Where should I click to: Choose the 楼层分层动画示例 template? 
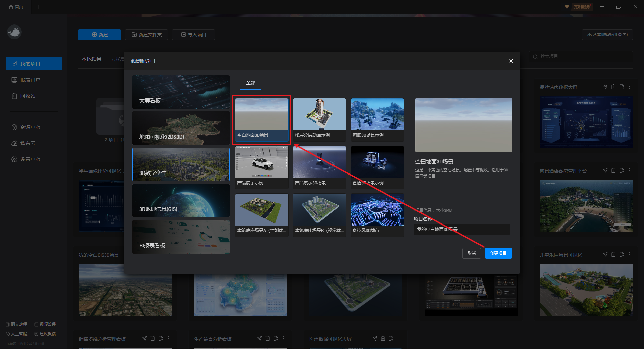click(320, 120)
